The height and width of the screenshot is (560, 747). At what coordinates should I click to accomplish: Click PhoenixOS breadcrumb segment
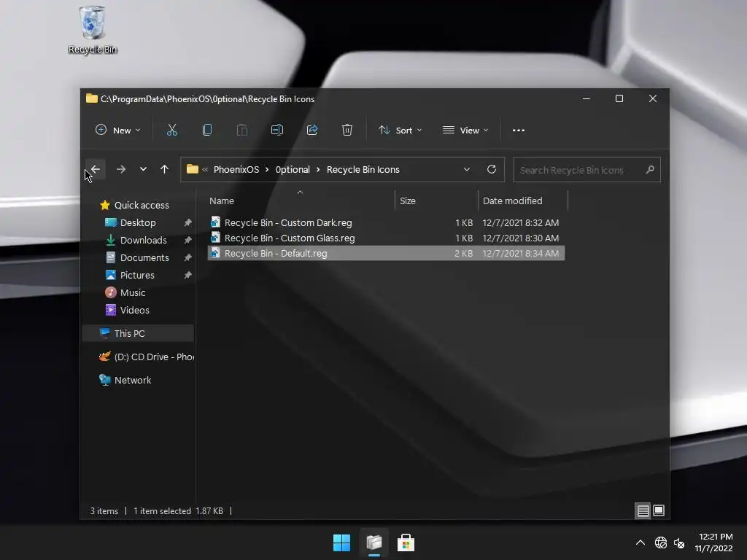(x=236, y=169)
